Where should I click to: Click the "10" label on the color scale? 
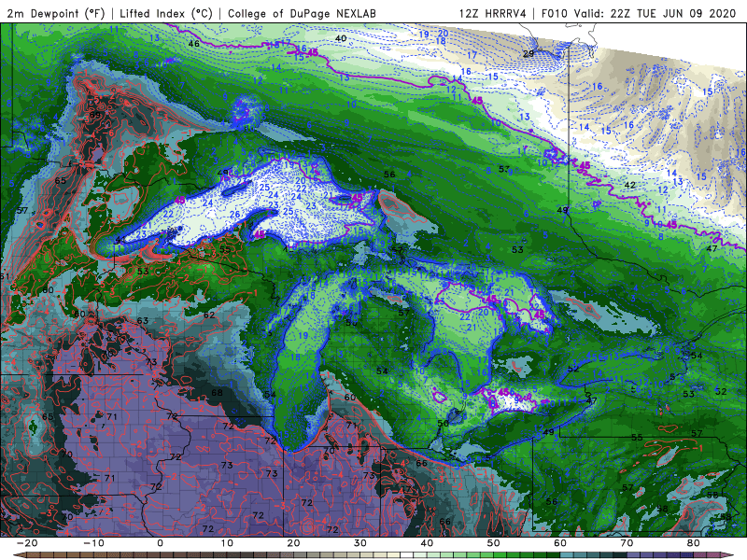pos(227,543)
